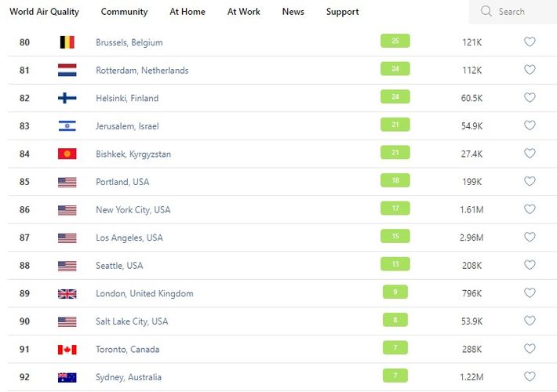Open the Community menu
The image size is (557, 392).
pyautogui.click(x=124, y=12)
